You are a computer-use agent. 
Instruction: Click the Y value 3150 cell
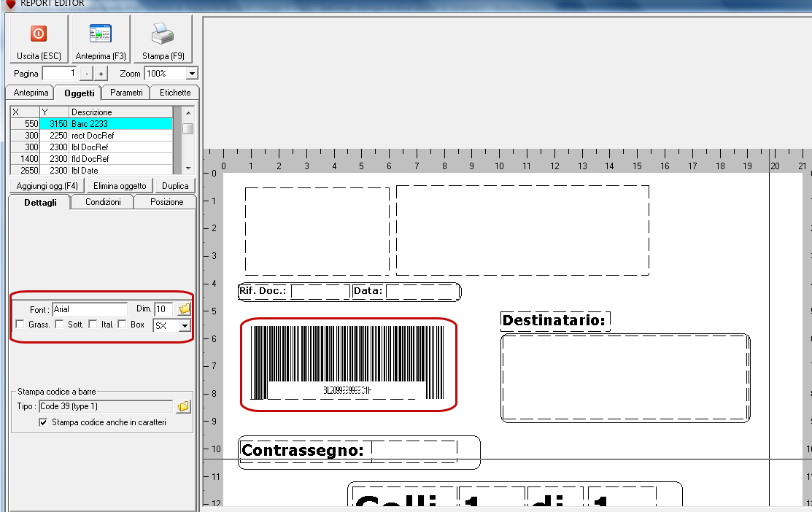55,124
